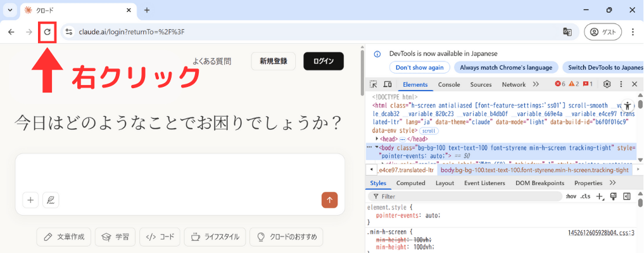Toggle the .cls element classes panel
644x253 pixels.
585,197
